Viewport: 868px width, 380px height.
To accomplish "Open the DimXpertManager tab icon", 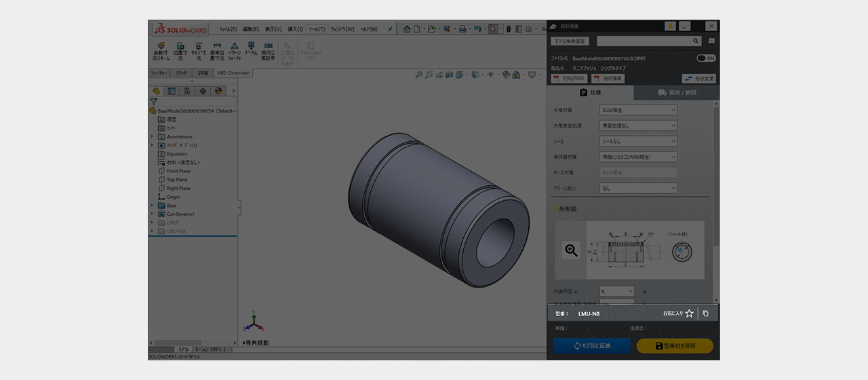I will click(203, 91).
